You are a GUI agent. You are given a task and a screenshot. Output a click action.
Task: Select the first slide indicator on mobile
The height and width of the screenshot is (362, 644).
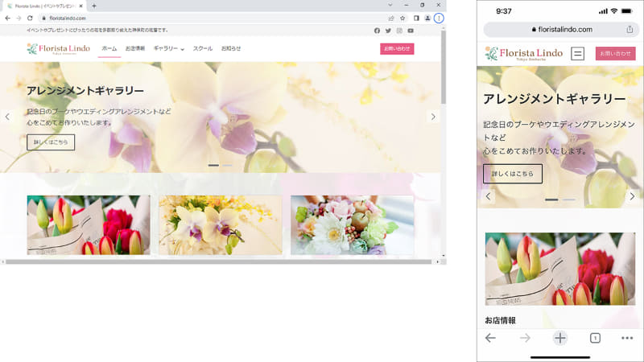click(551, 200)
